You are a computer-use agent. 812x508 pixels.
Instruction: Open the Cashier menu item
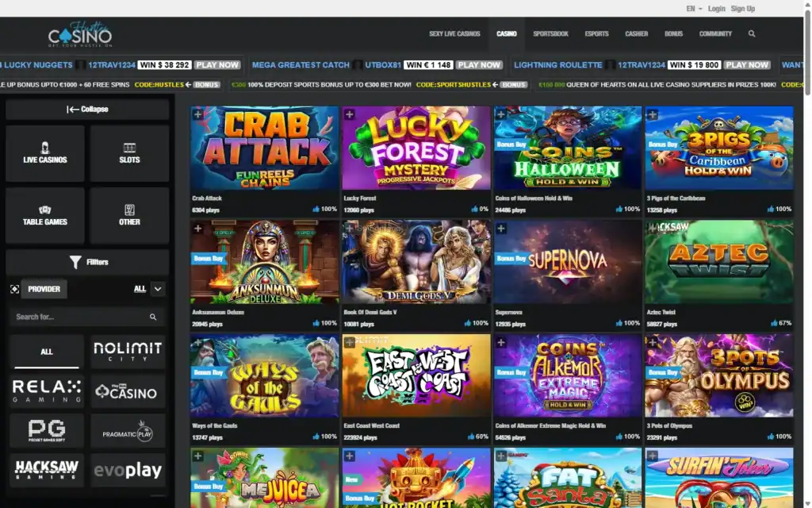pyautogui.click(x=637, y=33)
